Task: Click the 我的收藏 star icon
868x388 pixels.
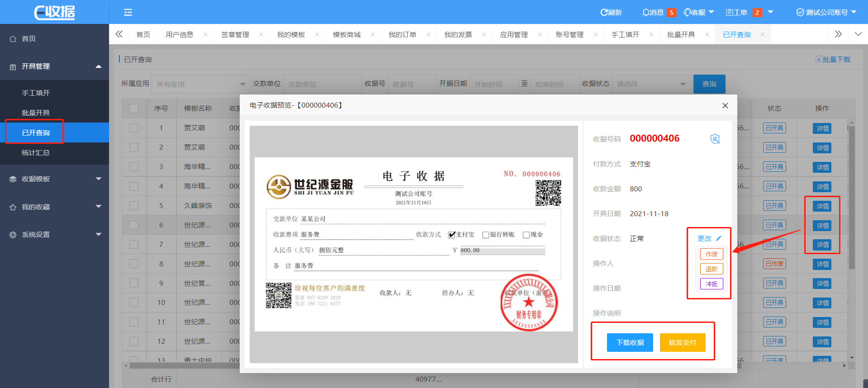Action: (x=13, y=207)
